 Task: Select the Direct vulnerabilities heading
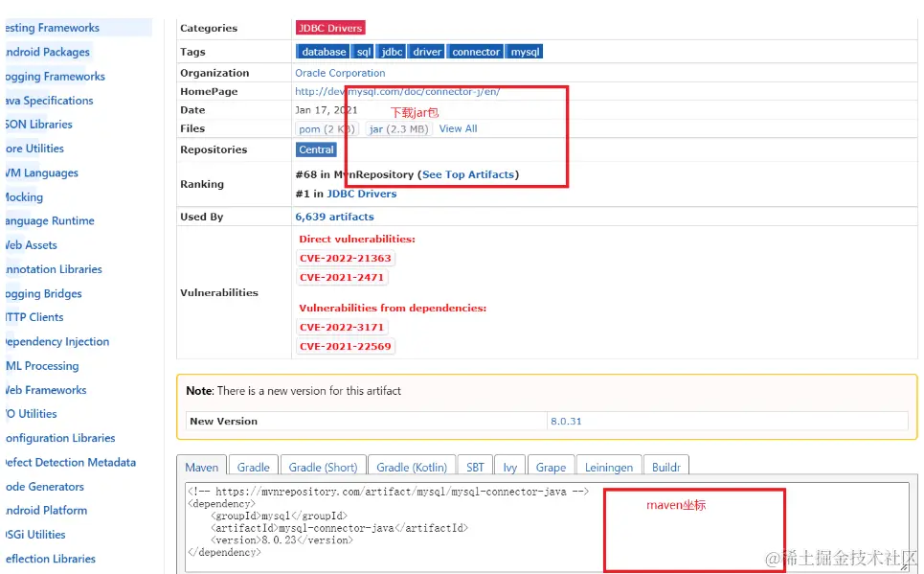(x=357, y=239)
